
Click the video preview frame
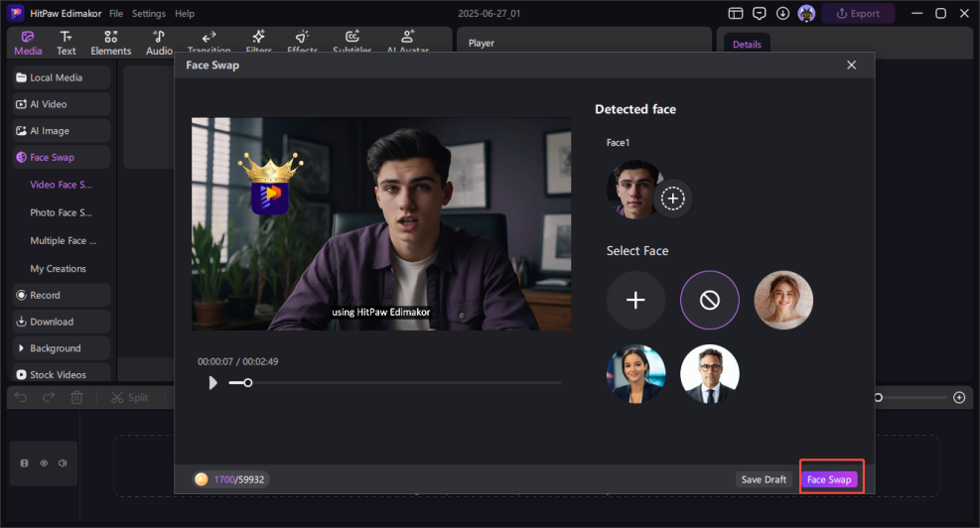[x=381, y=223]
